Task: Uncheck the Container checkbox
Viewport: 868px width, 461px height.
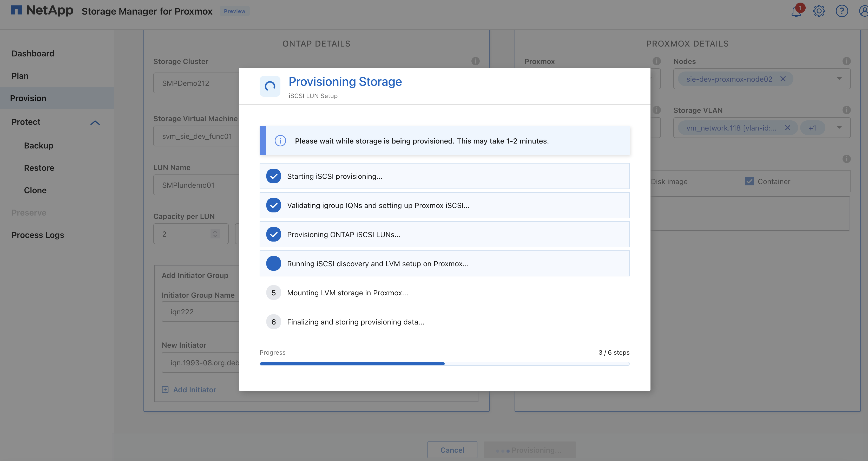Action: 749,181
